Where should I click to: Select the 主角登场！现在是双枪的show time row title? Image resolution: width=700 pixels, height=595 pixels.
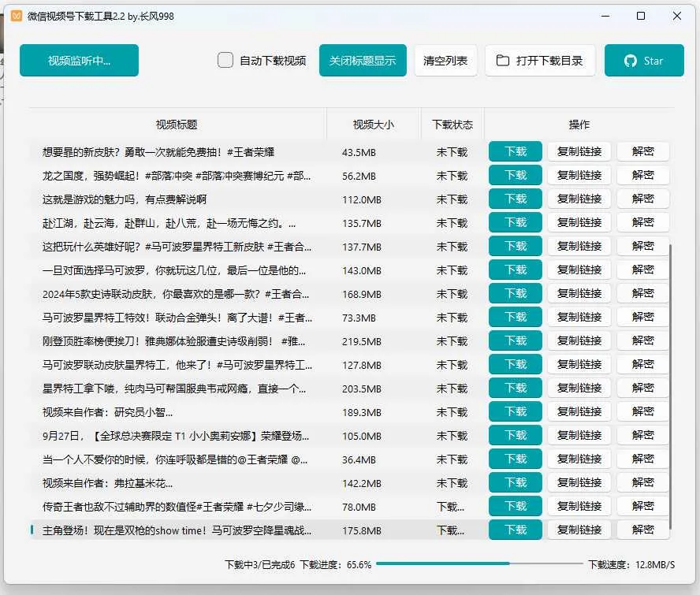177,530
